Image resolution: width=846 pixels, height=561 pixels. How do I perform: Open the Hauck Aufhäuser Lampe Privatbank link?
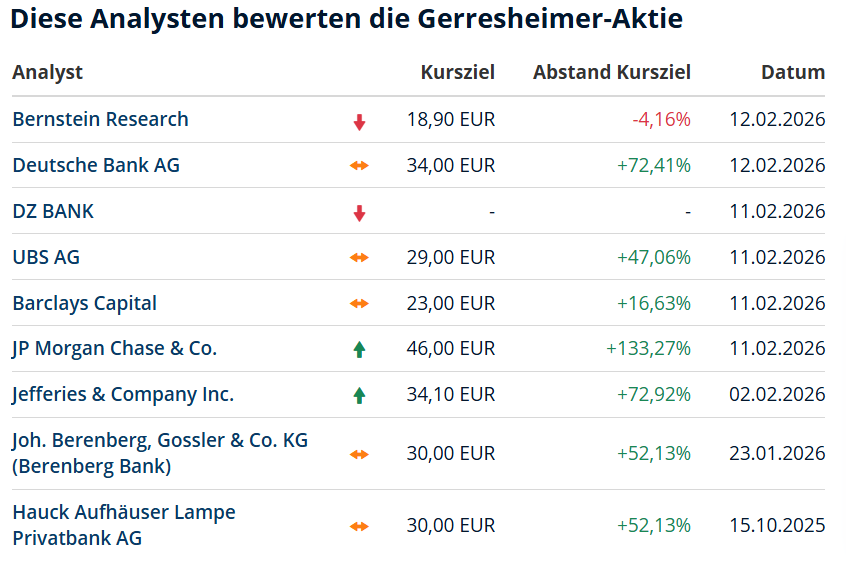coord(124,513)
